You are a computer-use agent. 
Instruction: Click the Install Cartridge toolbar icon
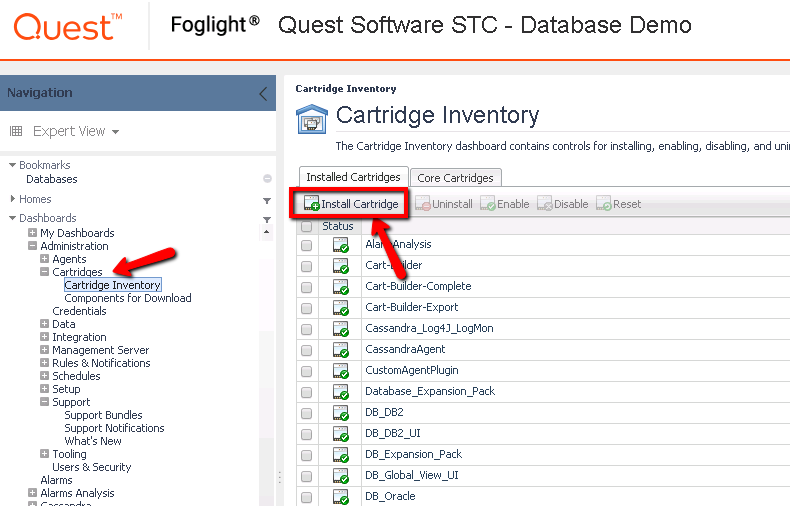311,204
